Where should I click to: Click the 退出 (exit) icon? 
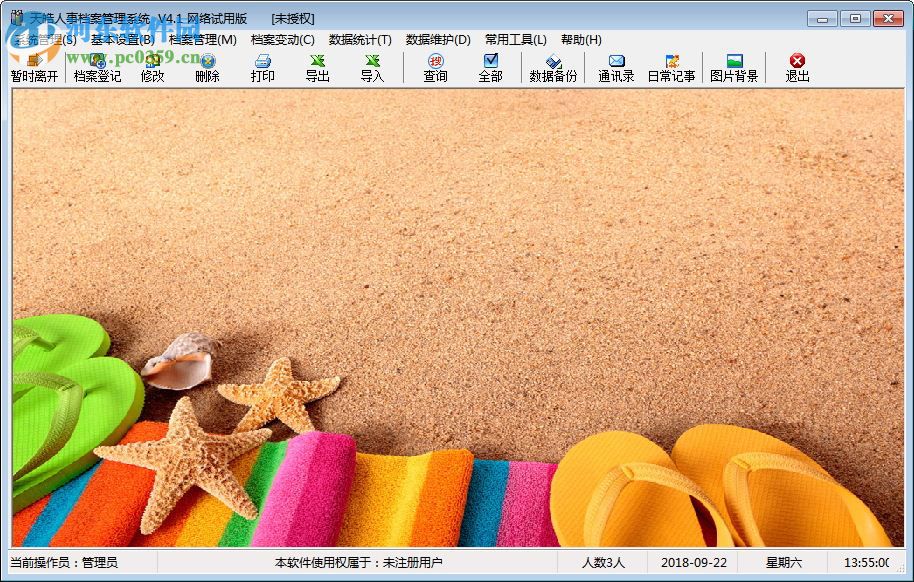(796, 68)
